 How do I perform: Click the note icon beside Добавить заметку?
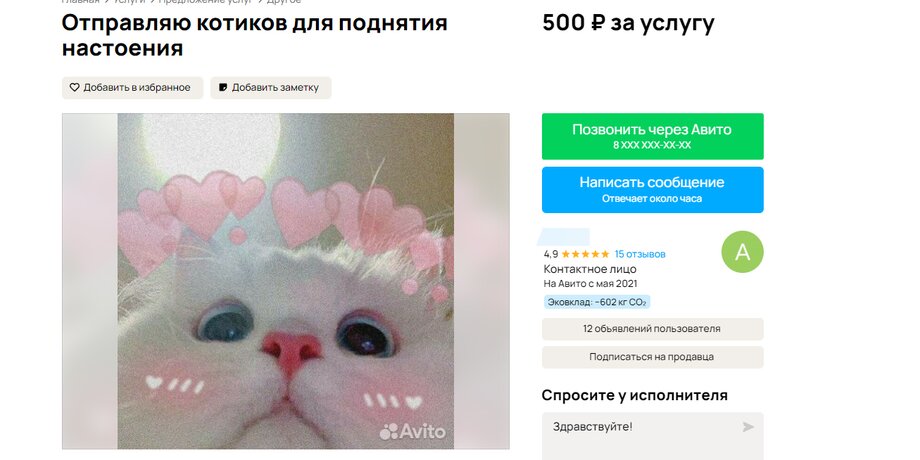223,87
